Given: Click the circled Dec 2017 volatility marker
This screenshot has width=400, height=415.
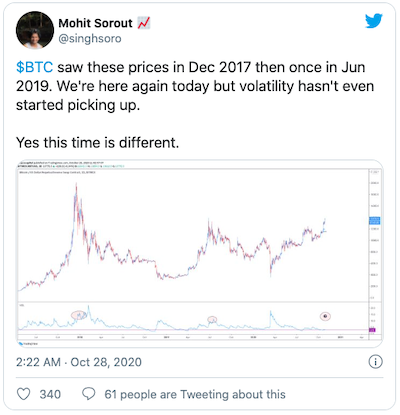Looking at the screenshot, I should coord(78,315).
